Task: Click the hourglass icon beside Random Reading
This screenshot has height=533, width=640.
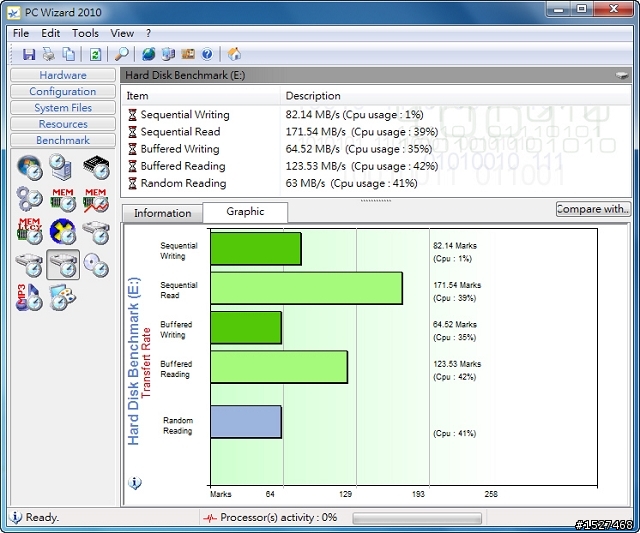Action: (x=132, y=183)
